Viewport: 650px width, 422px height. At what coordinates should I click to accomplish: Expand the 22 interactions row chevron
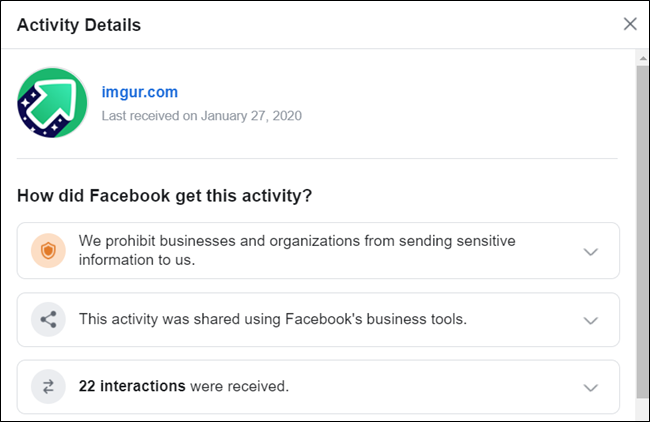click(x=590, y=387)
